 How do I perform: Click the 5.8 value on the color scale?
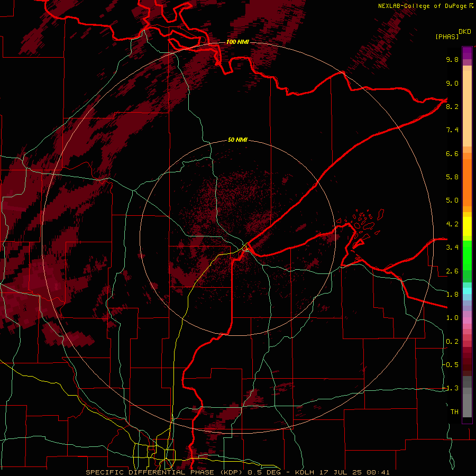click(x=452, y=177)
